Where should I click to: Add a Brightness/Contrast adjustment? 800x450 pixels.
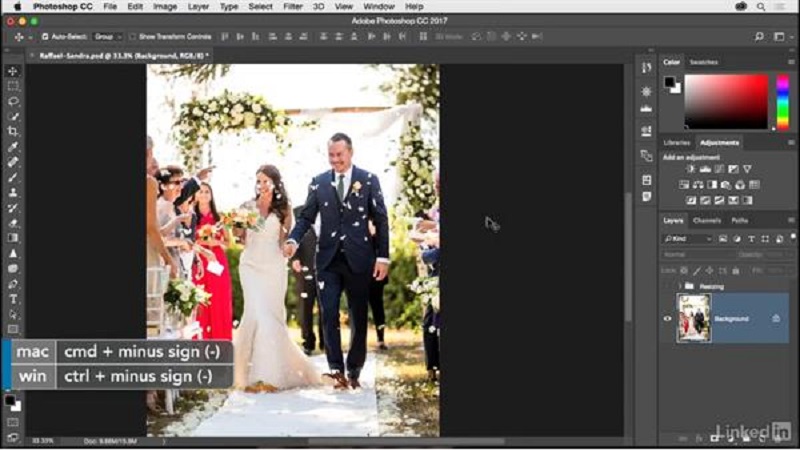pyautogui.click(x=690, y=169)
